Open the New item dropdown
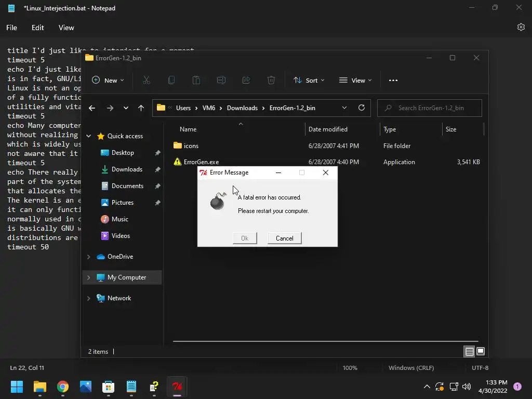Screen dimensions: 532x399 [x=108, y=81]
